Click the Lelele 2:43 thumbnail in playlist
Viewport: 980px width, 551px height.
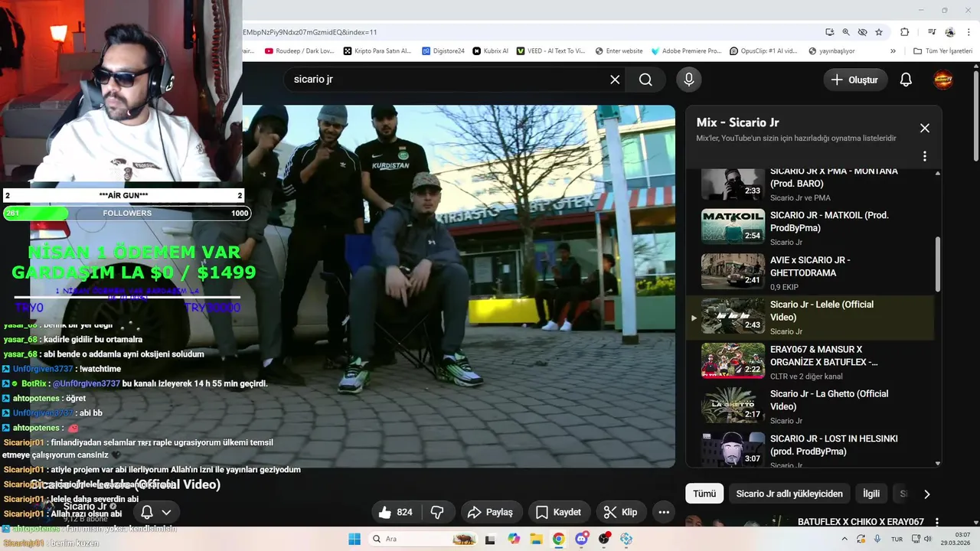[733, 316]
